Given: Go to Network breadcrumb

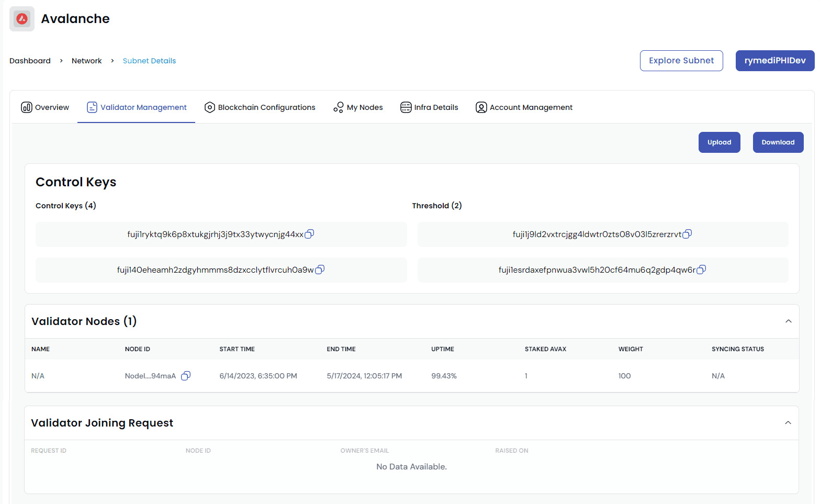Looking at the screenshot, I should click(87, 61).
